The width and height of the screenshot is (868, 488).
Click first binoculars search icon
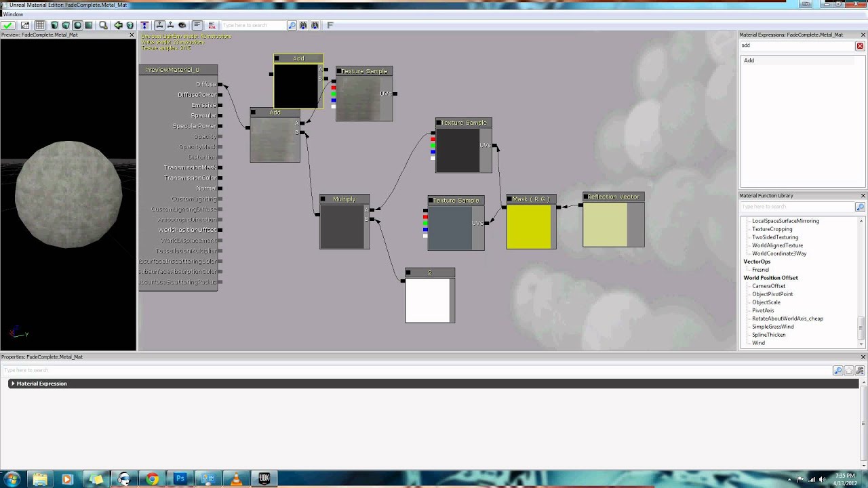pos(303,25)
